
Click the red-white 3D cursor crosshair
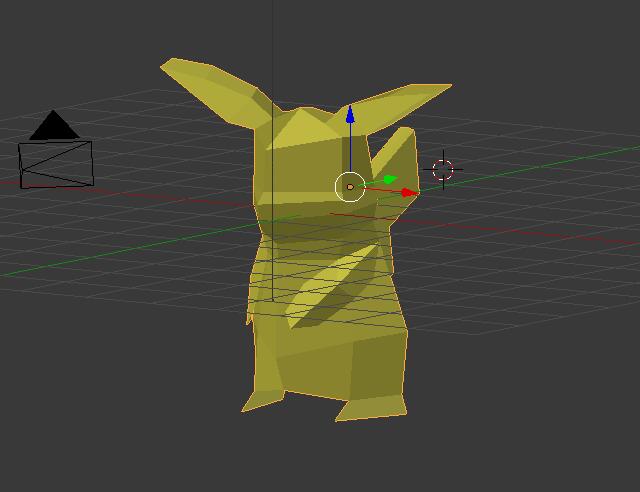pos(443,170)
